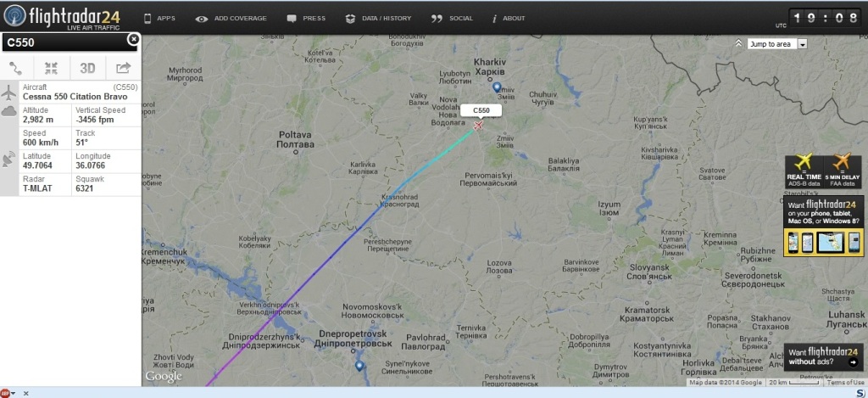
Task: Click the Flightradar24 without ads banner
Action: click(x=823, y=357)
